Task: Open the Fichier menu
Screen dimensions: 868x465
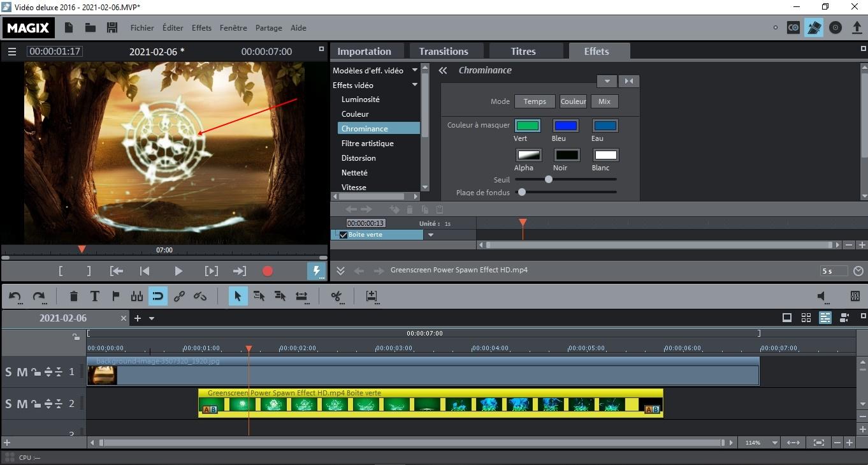Action: click(142, 28)
